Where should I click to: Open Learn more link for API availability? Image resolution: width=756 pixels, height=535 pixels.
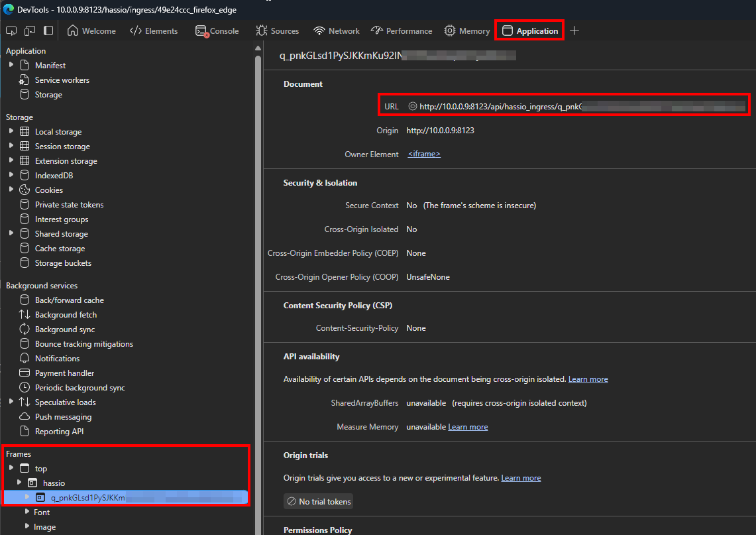coord(588,379)
